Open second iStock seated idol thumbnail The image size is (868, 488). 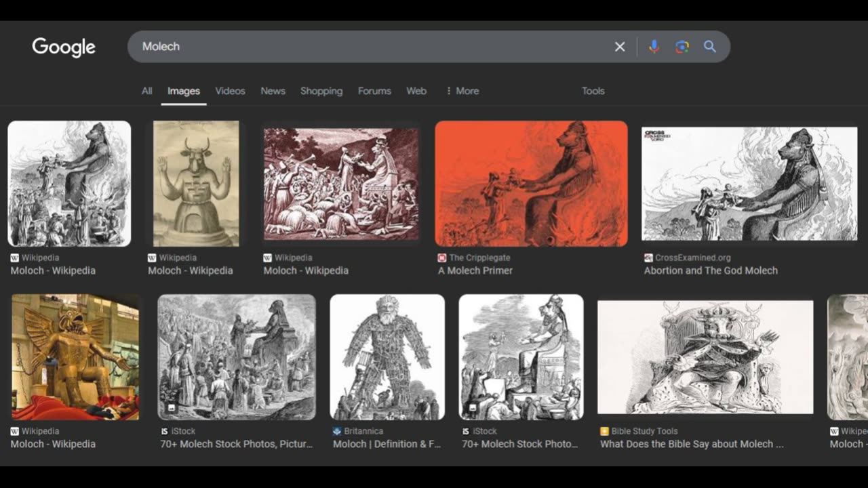pos(521,357)
